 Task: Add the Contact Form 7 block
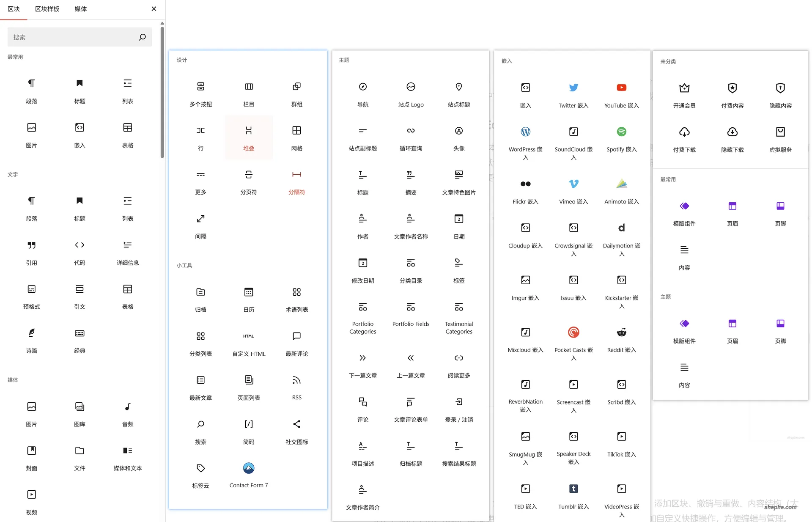coord(249,468)
